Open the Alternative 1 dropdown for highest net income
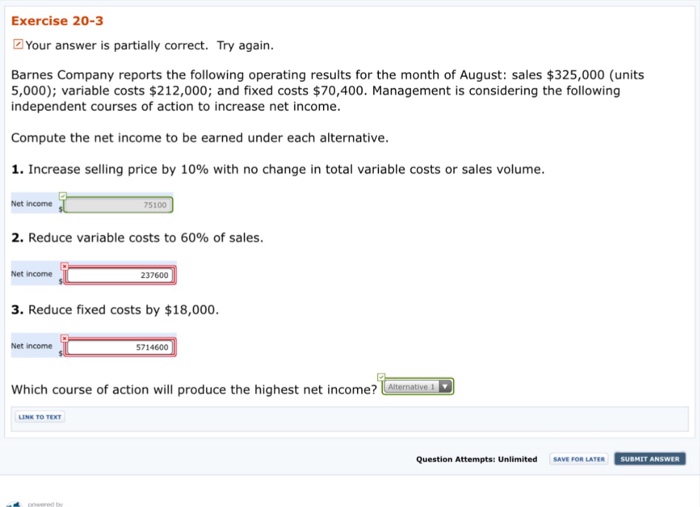700x507 pixels. [x=418, y=386]
